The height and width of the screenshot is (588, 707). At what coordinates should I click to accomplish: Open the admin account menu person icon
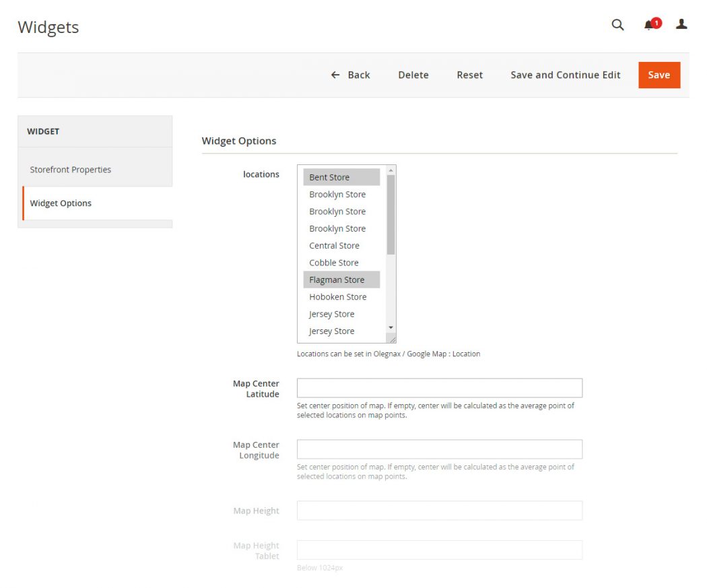pyautogui.click(x=681, y=24)
